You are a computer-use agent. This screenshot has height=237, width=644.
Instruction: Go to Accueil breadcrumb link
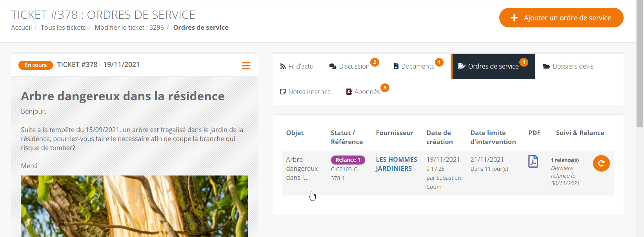22,27
